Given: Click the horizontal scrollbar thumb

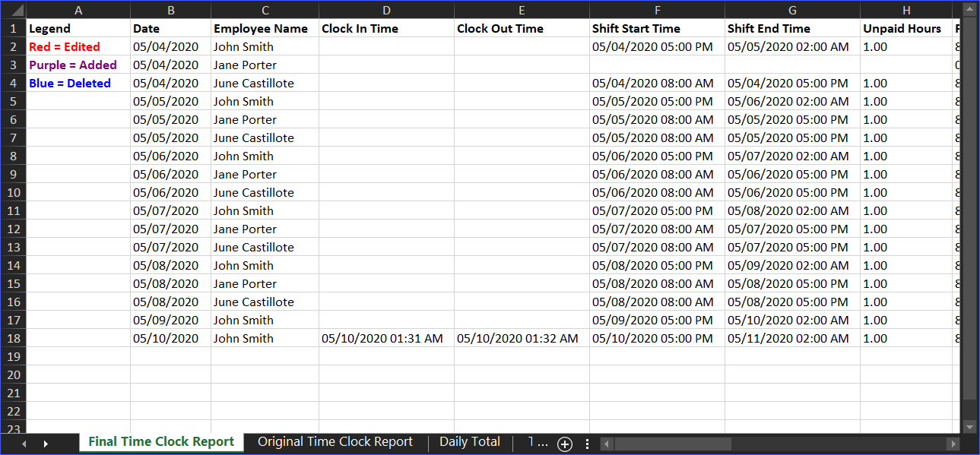Looking at the screenshot, I should pos(673,444).
